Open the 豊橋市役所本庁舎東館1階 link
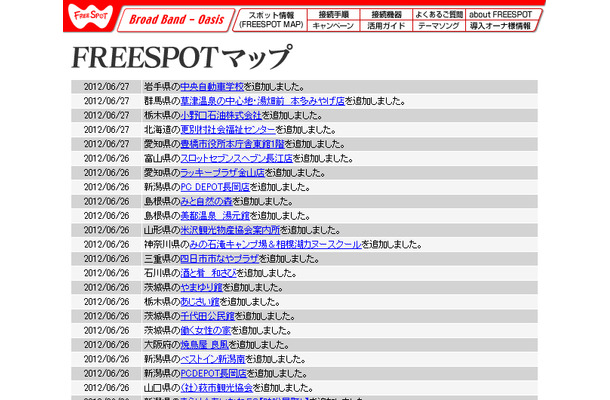Image resolution: width=610 pixels, height=400 pixels. pos(233,144)
